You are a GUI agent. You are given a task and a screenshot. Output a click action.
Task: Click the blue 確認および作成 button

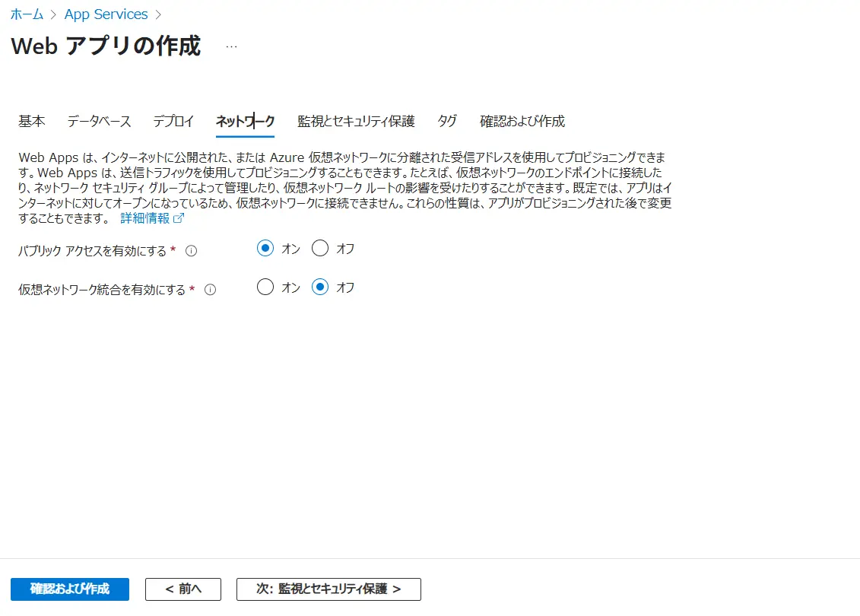coord(69,589)
